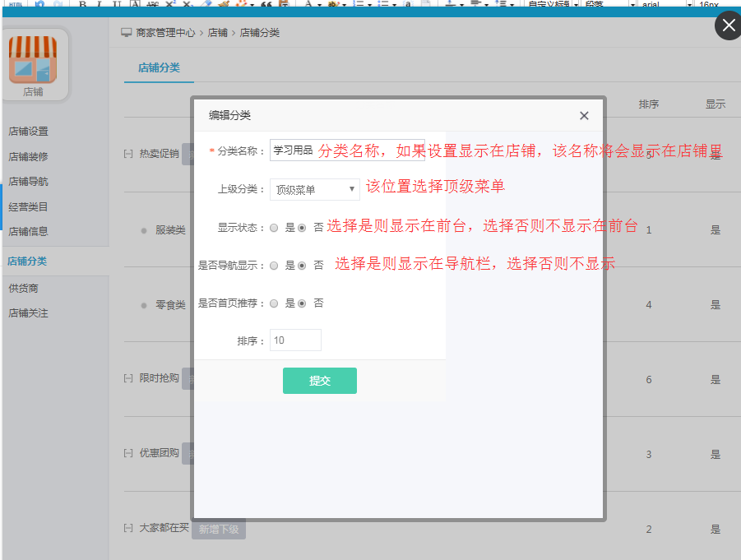Click the dark circular close button
This screenshot has height=560, width=741.
tap(728, 25)
